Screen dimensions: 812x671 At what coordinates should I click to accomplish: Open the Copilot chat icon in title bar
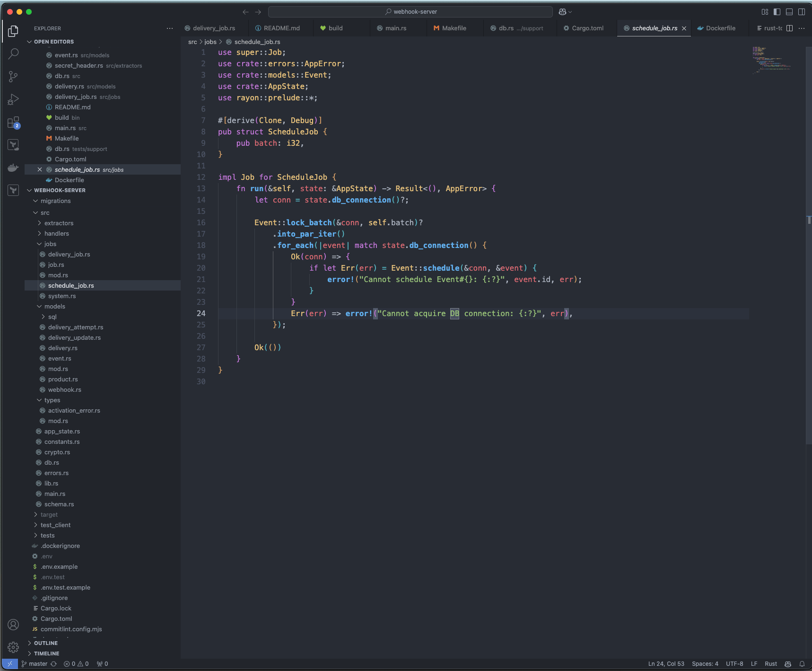tap(563, 12)
